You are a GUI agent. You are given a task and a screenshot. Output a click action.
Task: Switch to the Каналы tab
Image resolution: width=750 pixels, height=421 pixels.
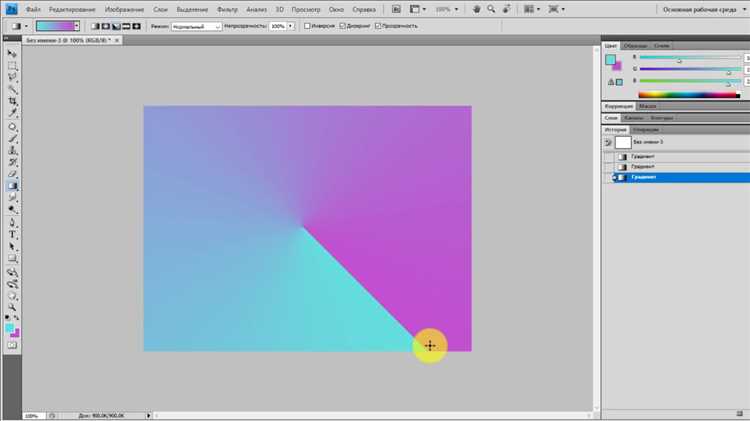pyautogui.click(x=633, y=118)
